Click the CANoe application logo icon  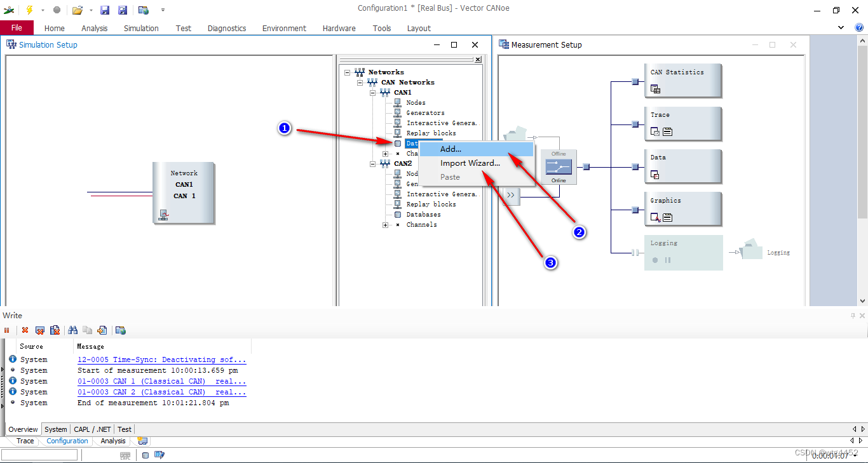9,10
